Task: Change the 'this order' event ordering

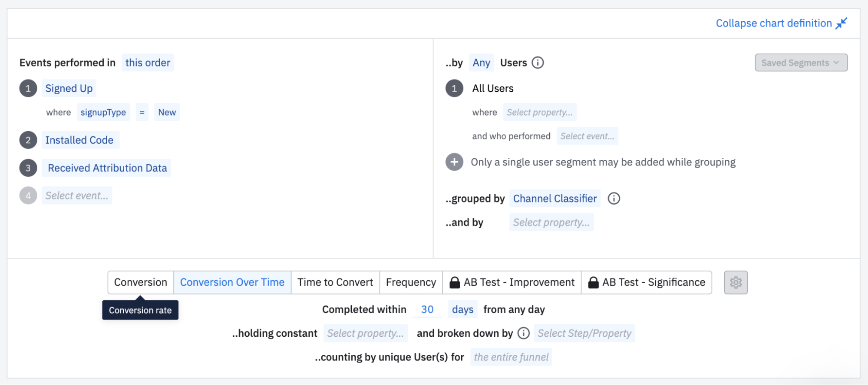Action: 148,63
